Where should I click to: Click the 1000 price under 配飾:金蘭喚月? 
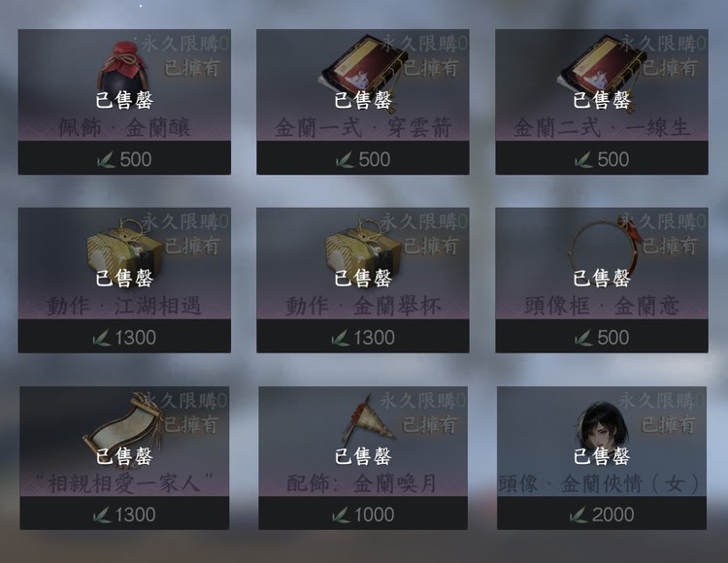363,514
